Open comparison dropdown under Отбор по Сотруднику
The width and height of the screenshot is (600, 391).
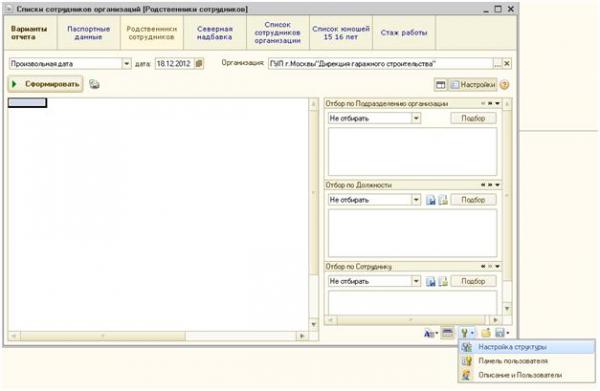416,281
